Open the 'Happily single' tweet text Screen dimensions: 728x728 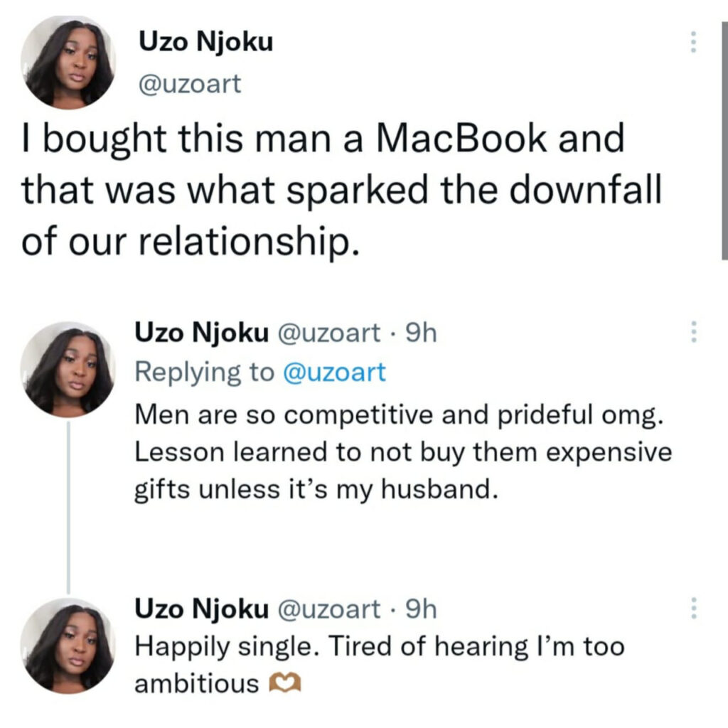pos(380,665)
